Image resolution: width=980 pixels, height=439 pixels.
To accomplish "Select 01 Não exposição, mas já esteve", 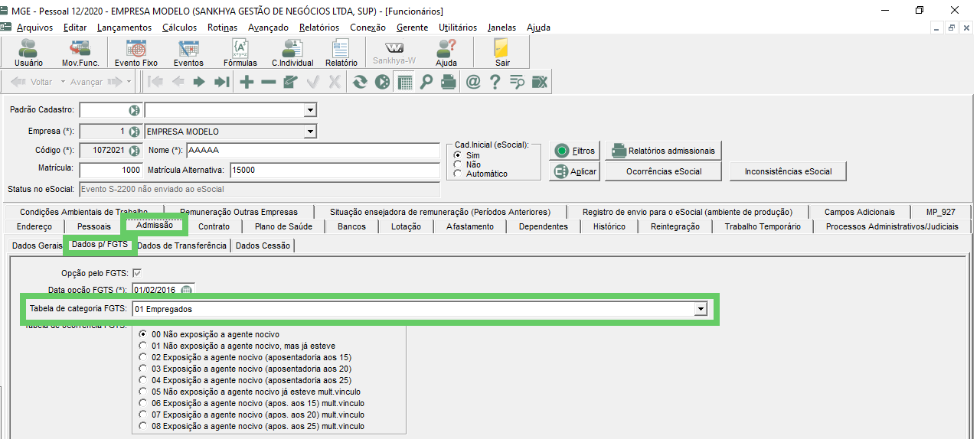I will [142, 346].
